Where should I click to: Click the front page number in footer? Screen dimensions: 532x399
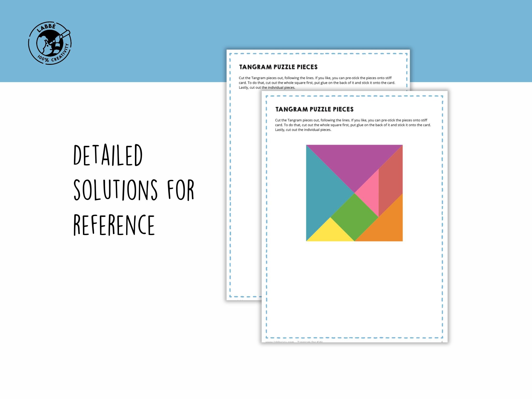(x=442, y=342)
